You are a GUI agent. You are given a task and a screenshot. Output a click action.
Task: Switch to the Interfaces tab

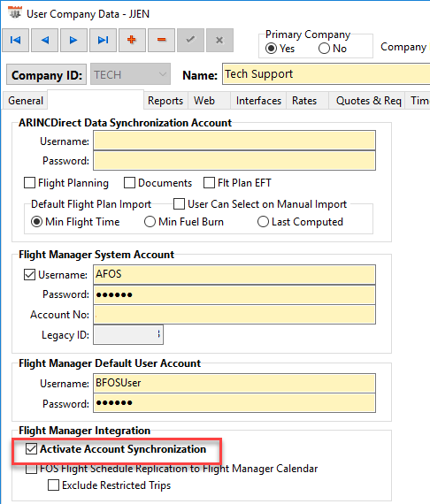pos(258,101)
